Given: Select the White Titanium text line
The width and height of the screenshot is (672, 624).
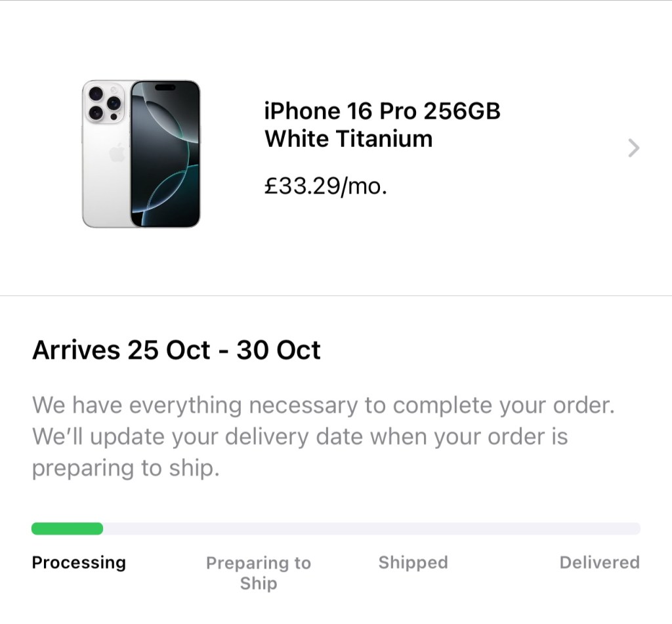Looking at the screenshot, I should (348, 139).
